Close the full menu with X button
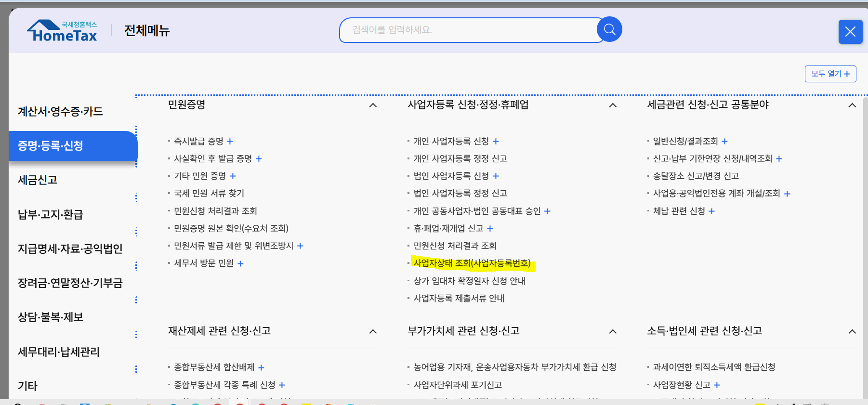Image resolution: width=868 pixels, height=405 pixels. pos(850,32)
